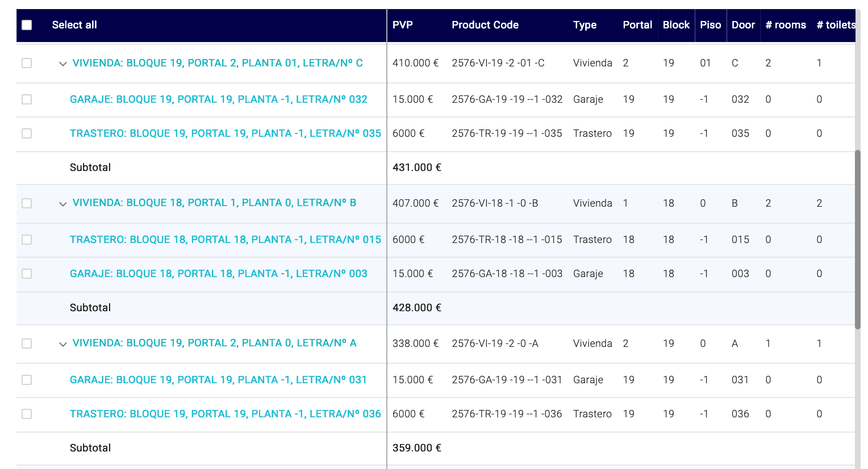This screenshot has height=469, width=868.
Task: Select the Door value 015
Action: coord(740,240)
